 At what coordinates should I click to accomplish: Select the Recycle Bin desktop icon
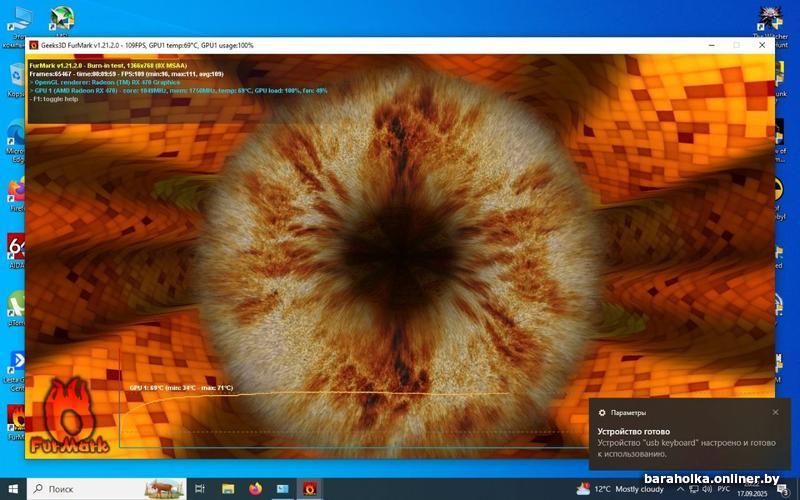click(x=17, y=76)
